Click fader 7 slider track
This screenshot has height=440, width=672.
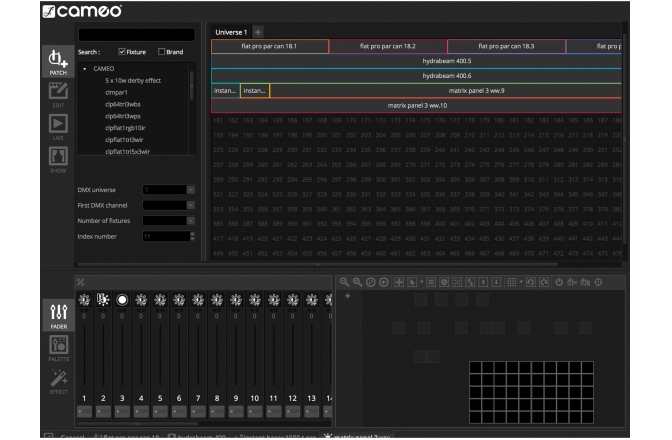click(x=198, y=354)
